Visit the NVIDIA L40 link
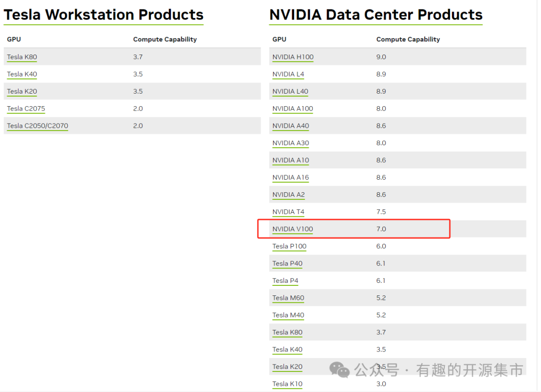The image size is (541, 392). pos(290,91)
